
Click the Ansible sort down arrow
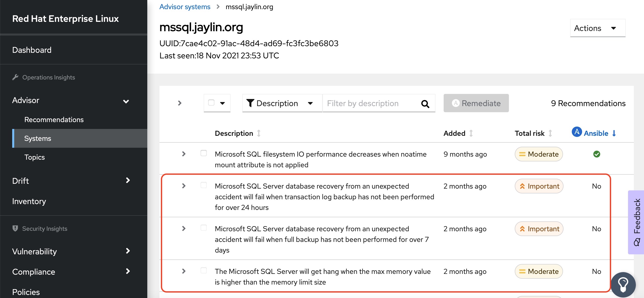click(614, 133)
